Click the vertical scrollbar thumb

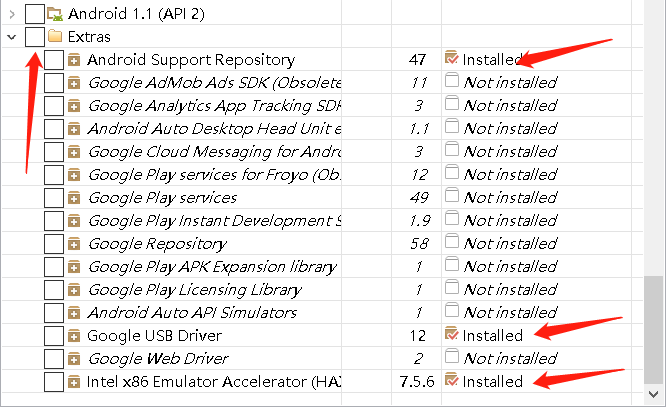654,330
